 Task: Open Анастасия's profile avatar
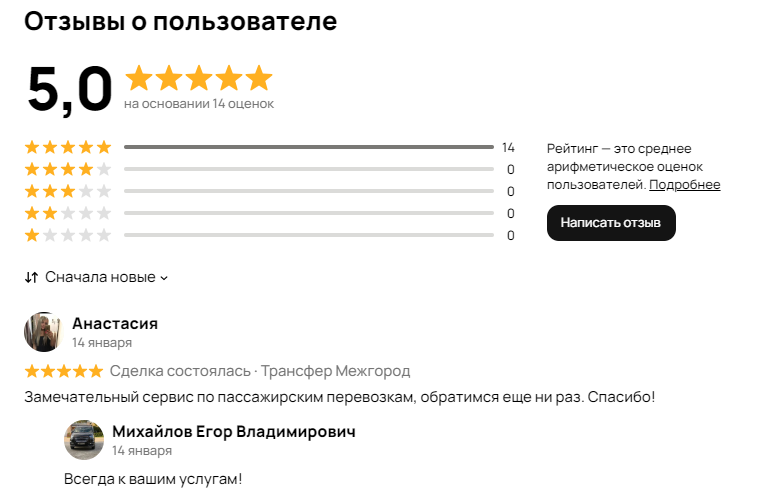44,332
